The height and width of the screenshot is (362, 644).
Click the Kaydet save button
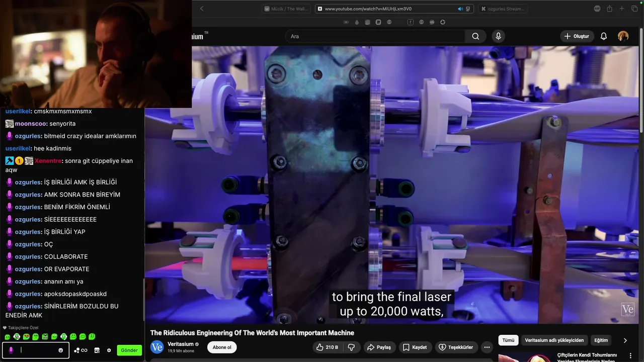415,347
